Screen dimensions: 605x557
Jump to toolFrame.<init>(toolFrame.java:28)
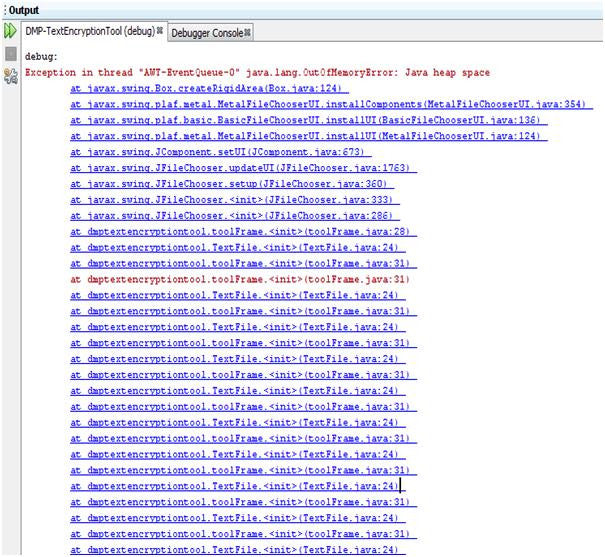(239, 232)
